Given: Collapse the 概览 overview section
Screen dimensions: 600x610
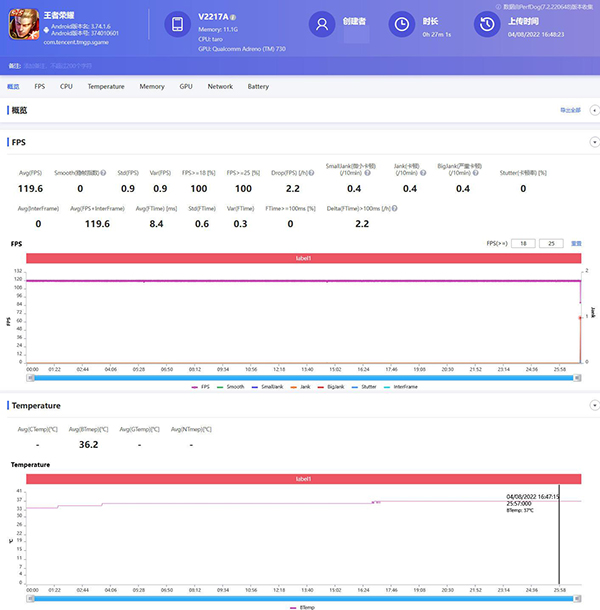Looking at the screenshot, I should [594, 110].
